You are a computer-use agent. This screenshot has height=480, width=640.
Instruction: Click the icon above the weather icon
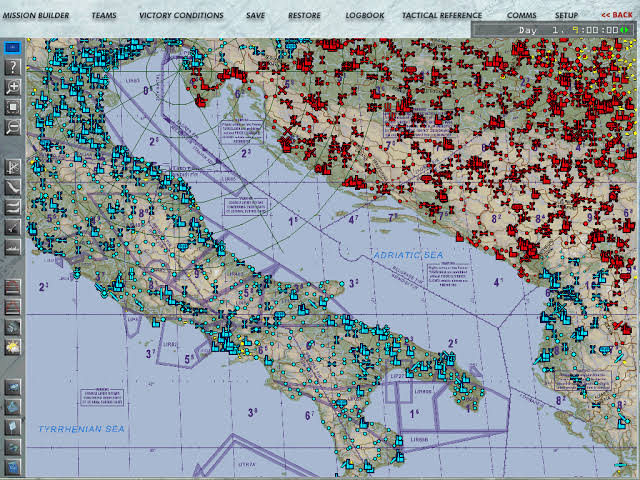tap(13, 327)
